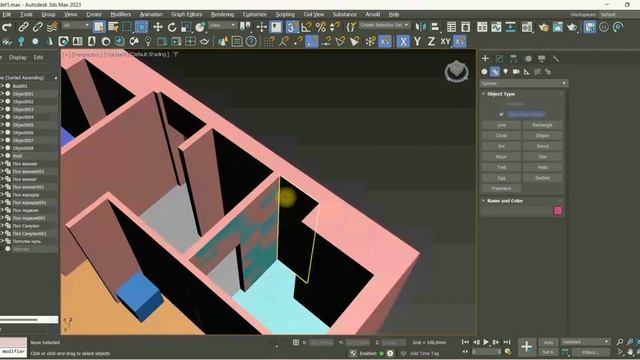Click the X coordinate input field
The height and width of the screenshot is (360, 640).
pos(320,343)
